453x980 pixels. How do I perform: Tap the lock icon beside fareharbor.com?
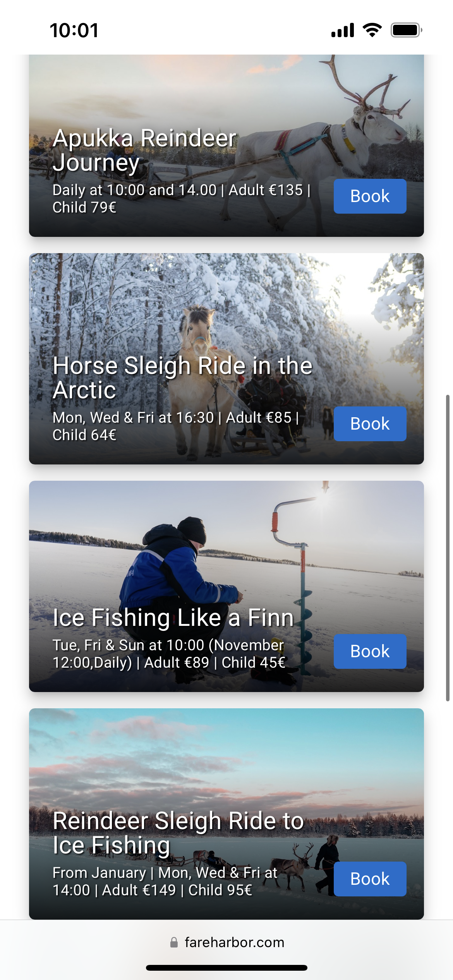click(174, 942)
